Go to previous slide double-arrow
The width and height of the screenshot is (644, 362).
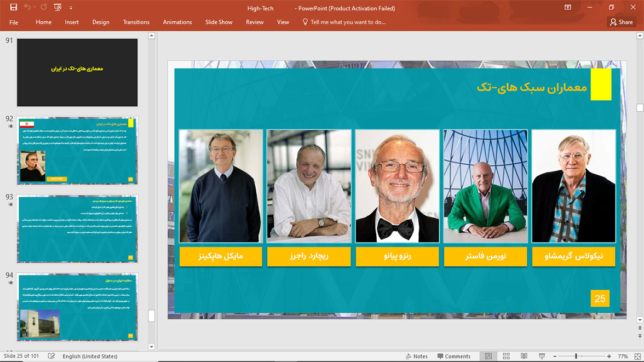(x=640, y=328)
